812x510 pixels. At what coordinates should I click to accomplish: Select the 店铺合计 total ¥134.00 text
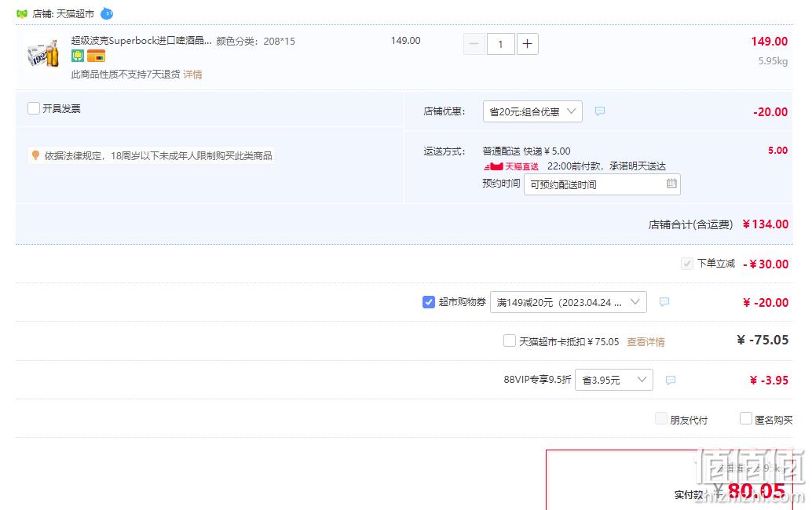[719, 224]
